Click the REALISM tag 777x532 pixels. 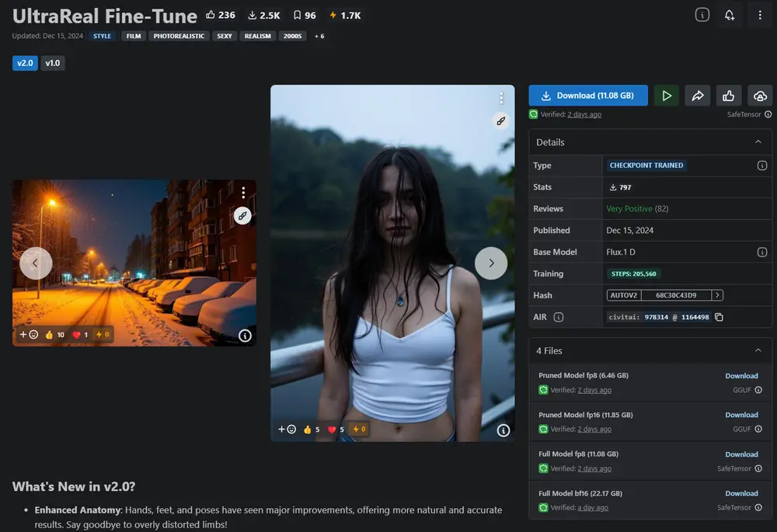[258, 37]
